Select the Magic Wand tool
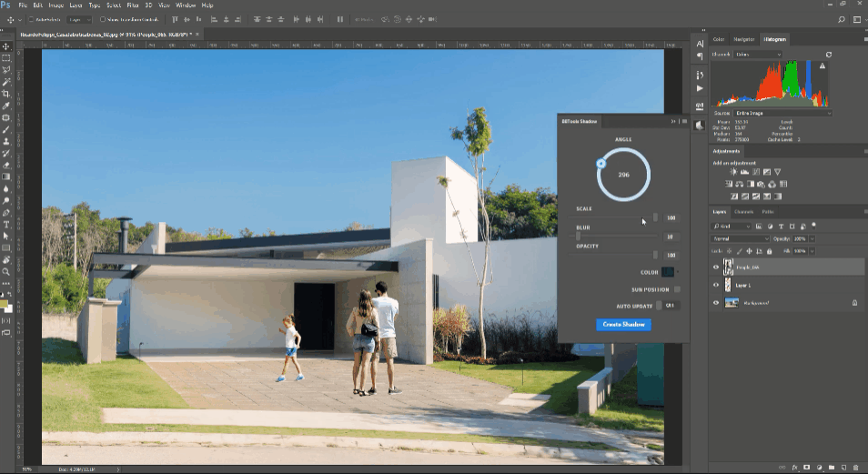Screen dimensions: 868x474 (x=6, y=82)
